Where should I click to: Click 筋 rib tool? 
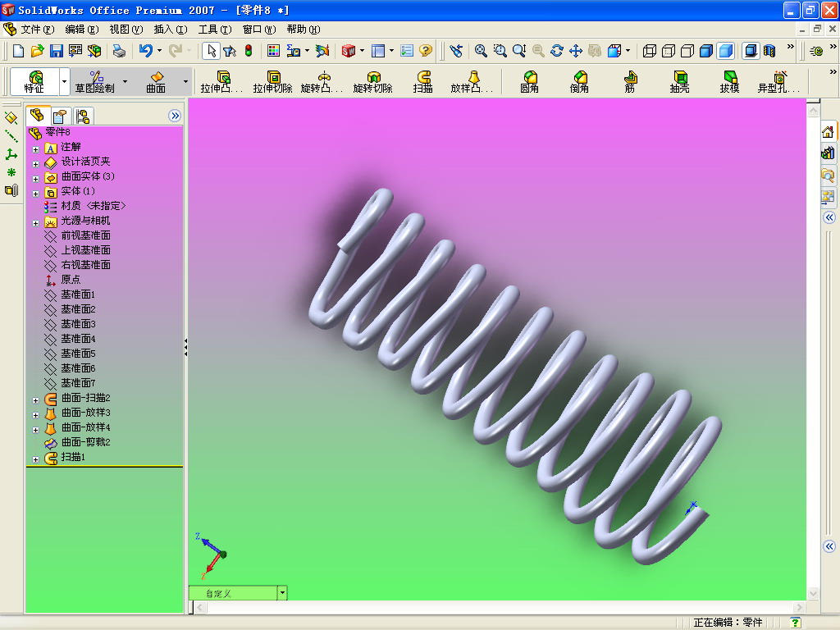(x=630, y=81)
